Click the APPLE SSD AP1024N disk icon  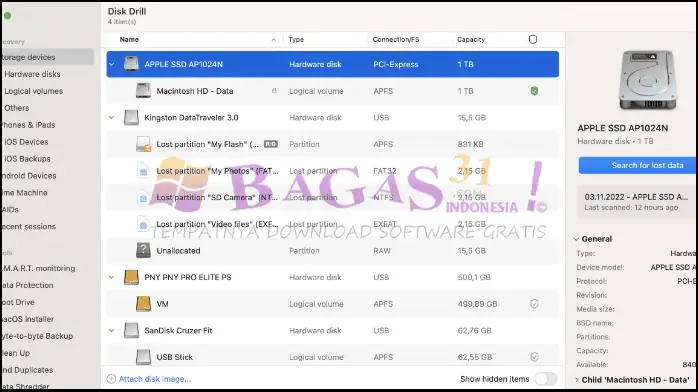pyautogui.click(x=131, y=64)
